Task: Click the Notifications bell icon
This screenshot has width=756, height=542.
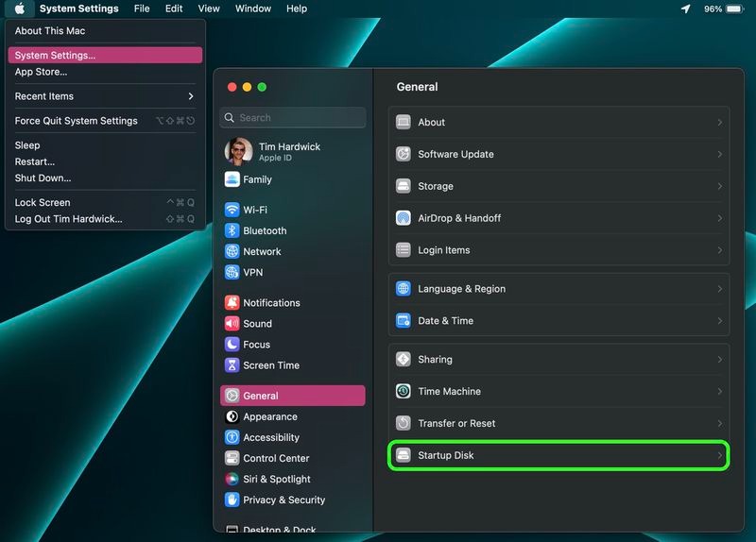Action: tap(232, 302)
